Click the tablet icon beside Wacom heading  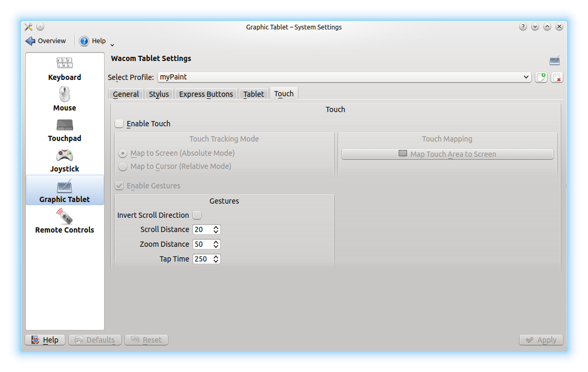(555, 60)
